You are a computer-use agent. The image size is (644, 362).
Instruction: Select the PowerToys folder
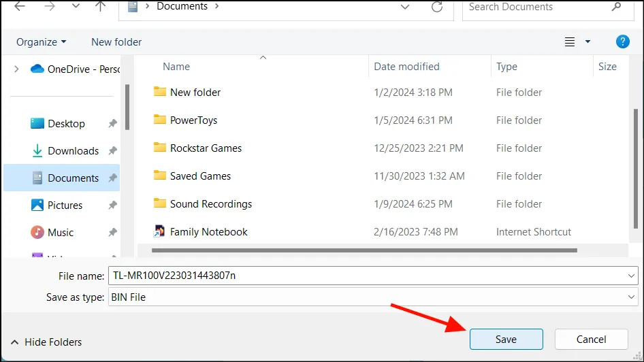193,120
